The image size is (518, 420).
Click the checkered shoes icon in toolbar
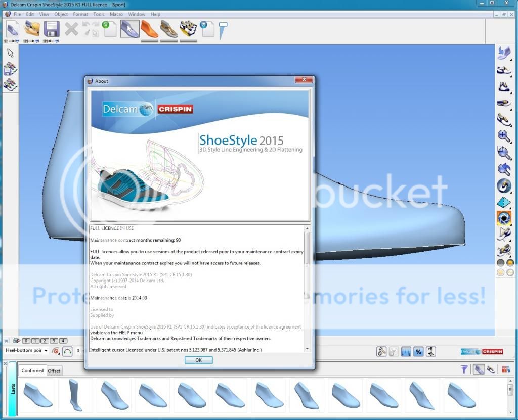pos(188,29)
